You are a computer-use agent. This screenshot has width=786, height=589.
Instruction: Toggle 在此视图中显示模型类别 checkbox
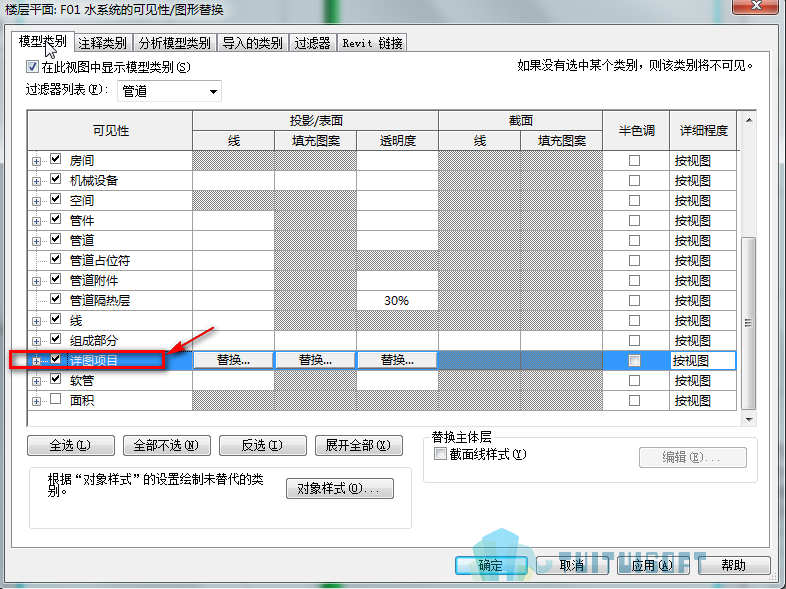(x=32, y=66)
